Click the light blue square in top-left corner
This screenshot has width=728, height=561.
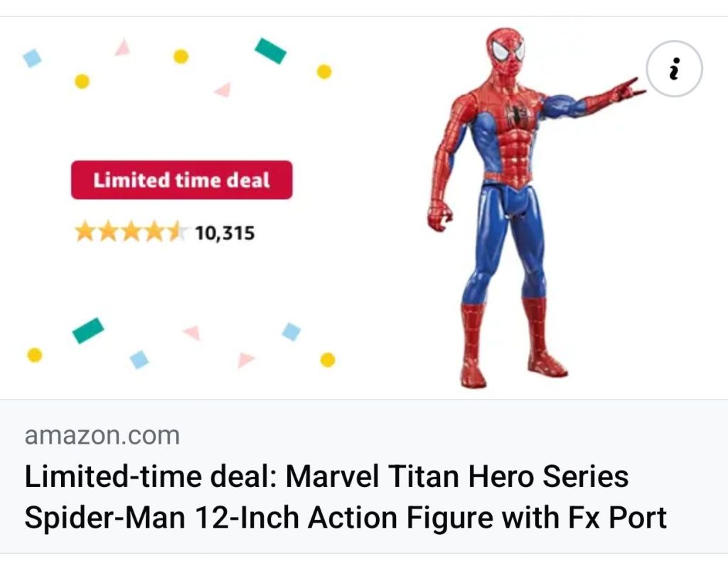click(32, 58)
